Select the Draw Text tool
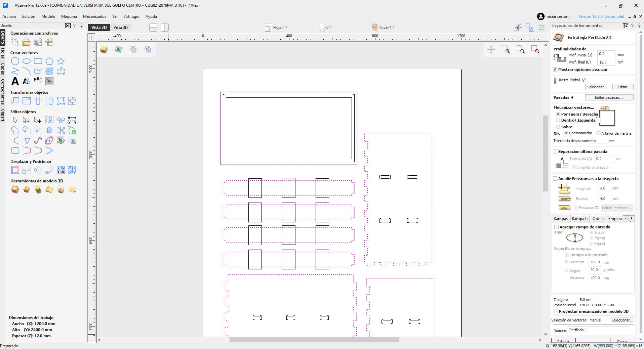This screenshot has width=644, height=349. coord(15,81)
